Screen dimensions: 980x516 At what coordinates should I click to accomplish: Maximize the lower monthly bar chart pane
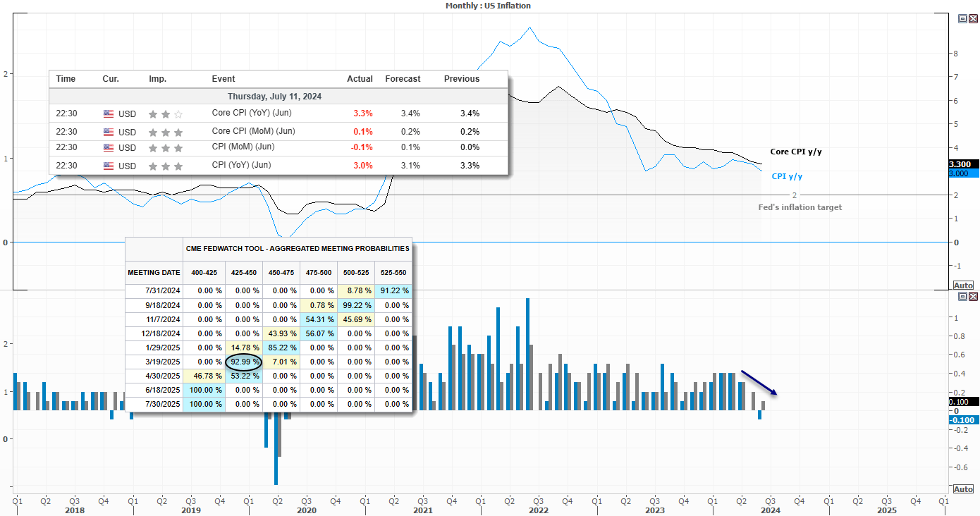[x=963, y=297]
